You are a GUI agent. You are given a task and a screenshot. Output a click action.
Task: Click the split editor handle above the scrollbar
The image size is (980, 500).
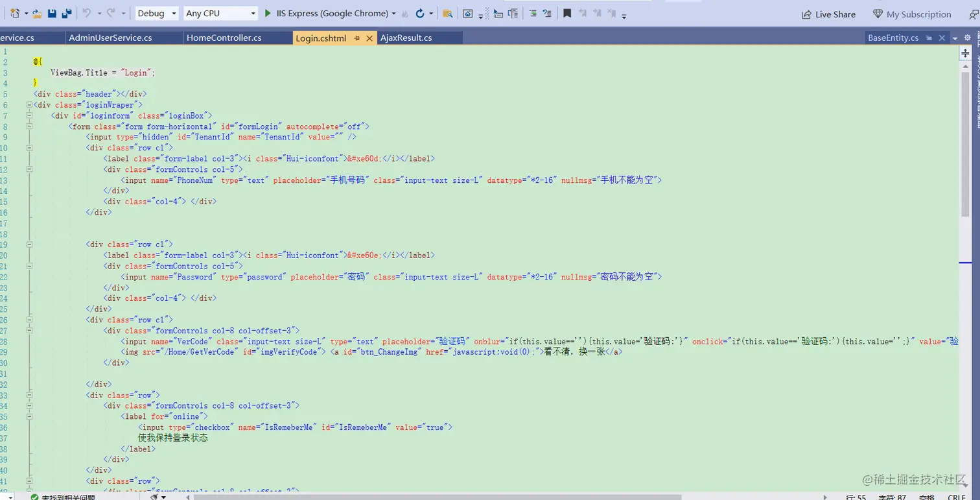965,53
